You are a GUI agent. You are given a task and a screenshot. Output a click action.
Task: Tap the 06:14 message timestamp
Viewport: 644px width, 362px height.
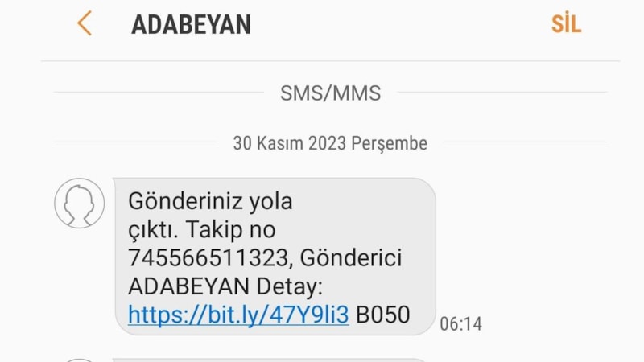pos(460,324)
